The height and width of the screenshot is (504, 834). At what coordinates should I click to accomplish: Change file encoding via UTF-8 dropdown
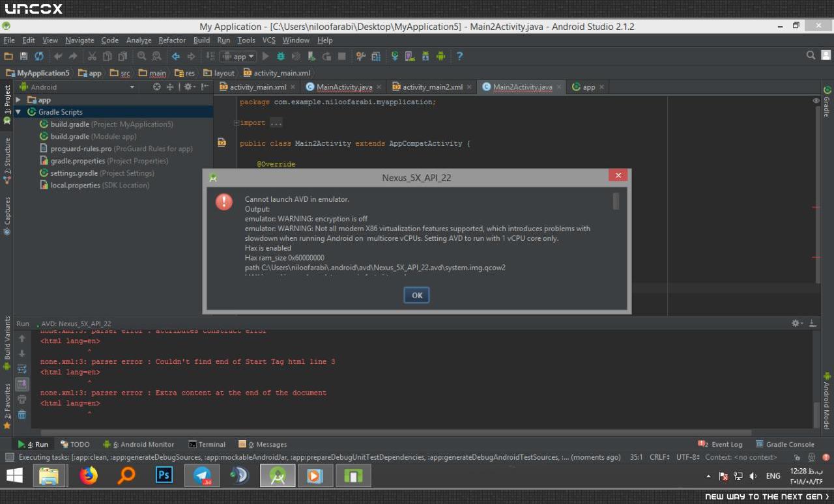[688, 457]
